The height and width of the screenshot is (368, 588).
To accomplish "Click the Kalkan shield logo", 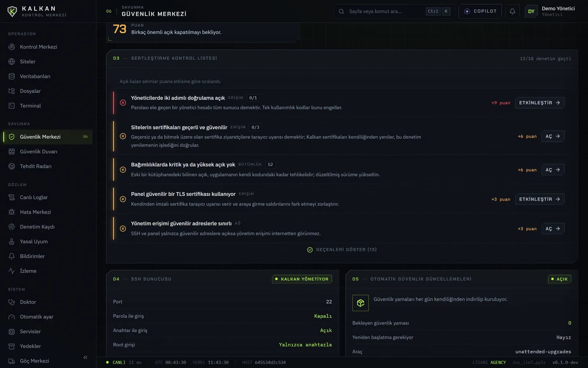I will click(12, 11).
